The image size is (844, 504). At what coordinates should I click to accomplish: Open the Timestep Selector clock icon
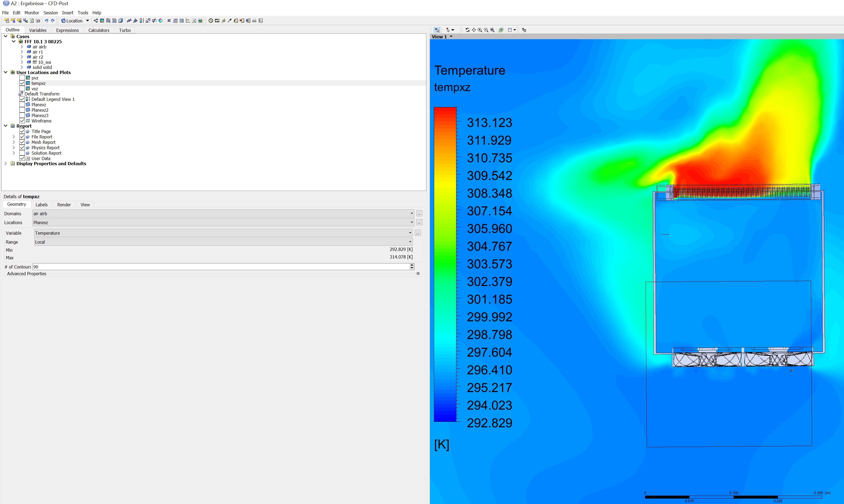tap(211, 21)
